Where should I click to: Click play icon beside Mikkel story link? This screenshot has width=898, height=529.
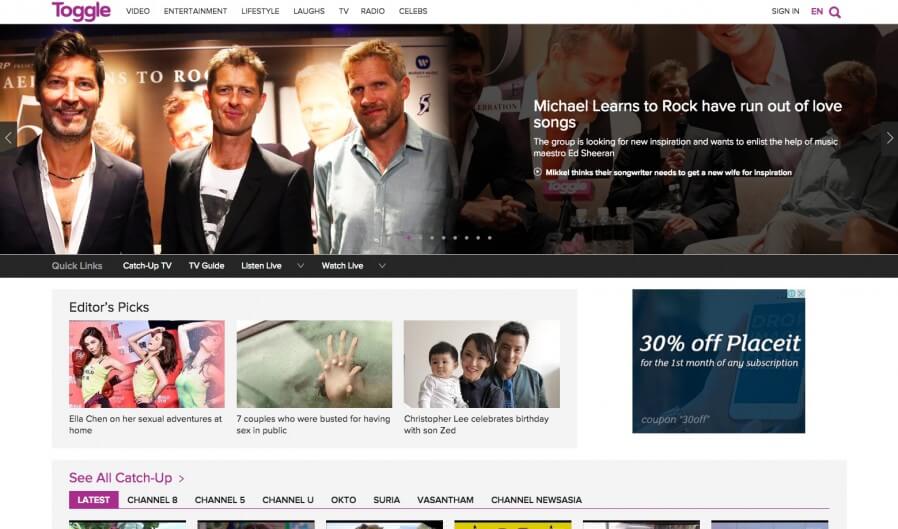(x=537, y=172)
